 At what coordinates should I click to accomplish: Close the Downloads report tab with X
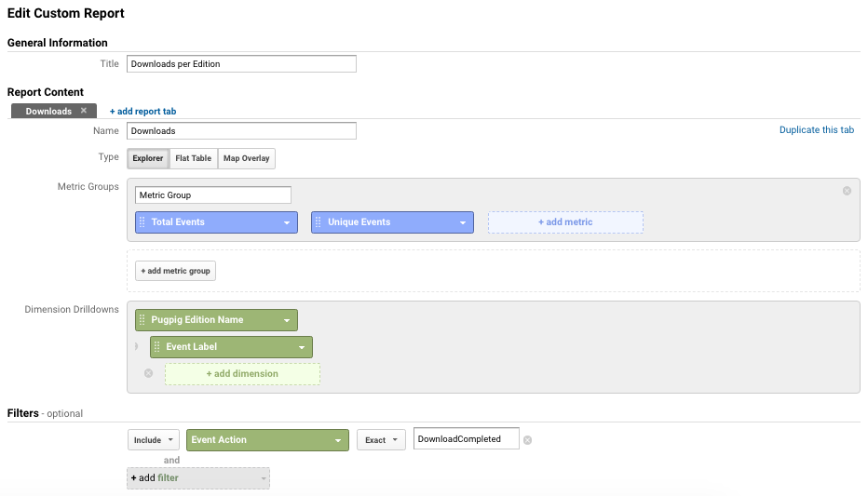(x=84, y=111)
